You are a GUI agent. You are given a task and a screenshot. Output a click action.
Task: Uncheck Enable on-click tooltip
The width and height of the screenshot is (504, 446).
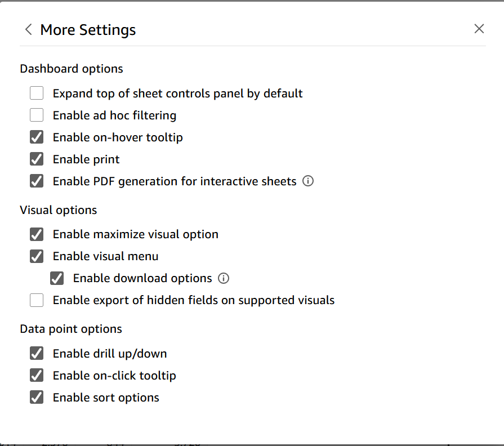pyautogui.click(x=37, y=376)
